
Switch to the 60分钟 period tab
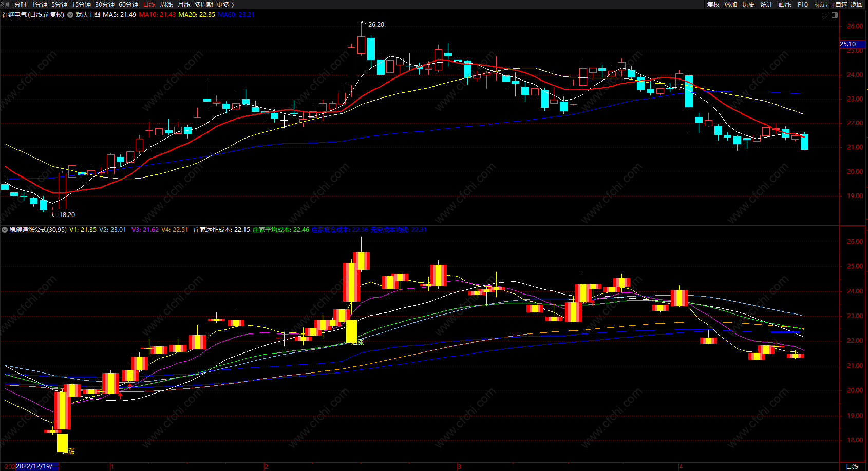pyautogui.click(x=128, y=5)
